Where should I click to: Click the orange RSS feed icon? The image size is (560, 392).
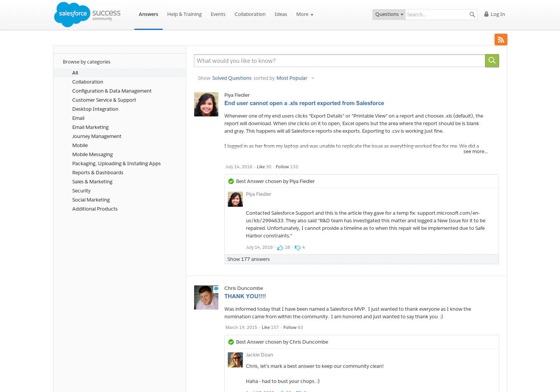tap(501, 39)
